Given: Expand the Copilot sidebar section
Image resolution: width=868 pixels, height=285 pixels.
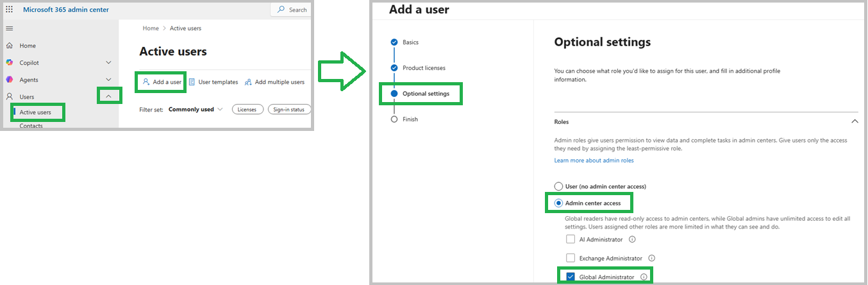Looking at the screenshot, I should [x=108, y=63].
